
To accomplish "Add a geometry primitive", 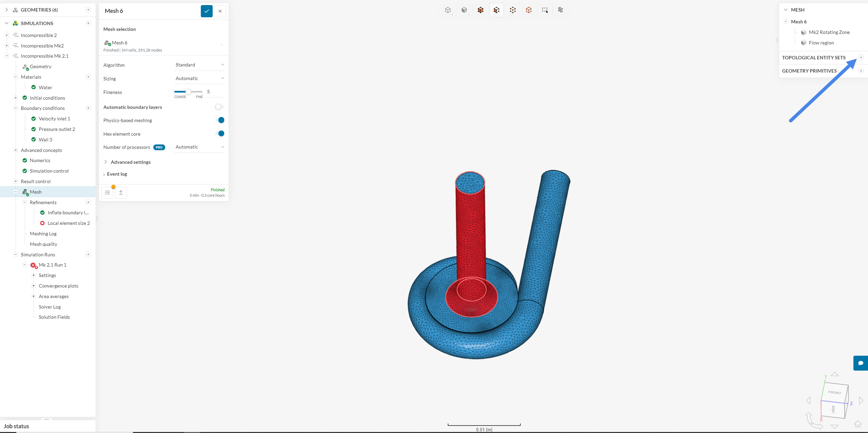I will (x=861, y=71).
